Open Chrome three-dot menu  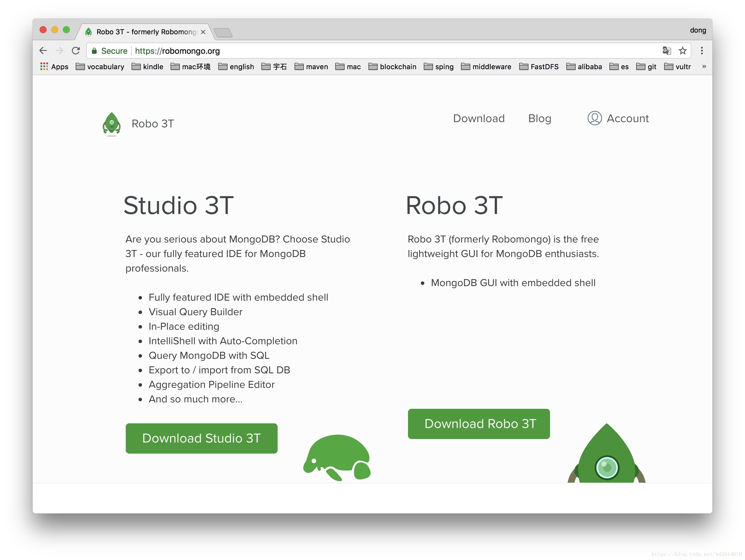point(702,51)
